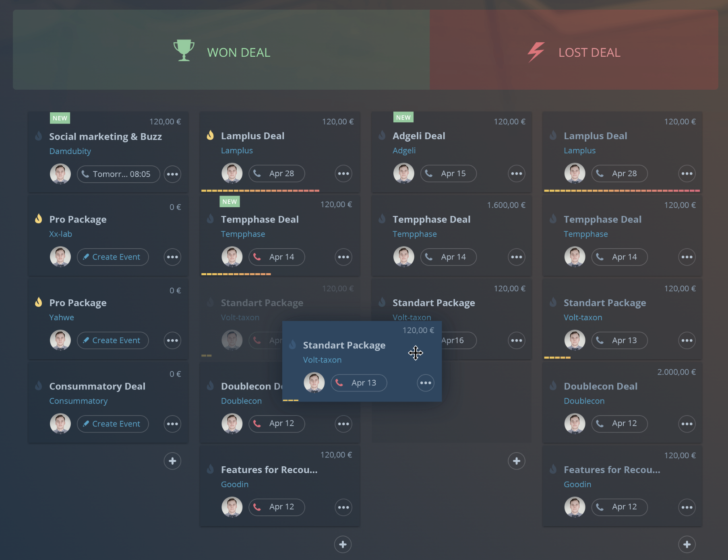Open options on 1.600,00 € Tempphase Deal
The image size is (728, 560).
click(x=517, y=257)
